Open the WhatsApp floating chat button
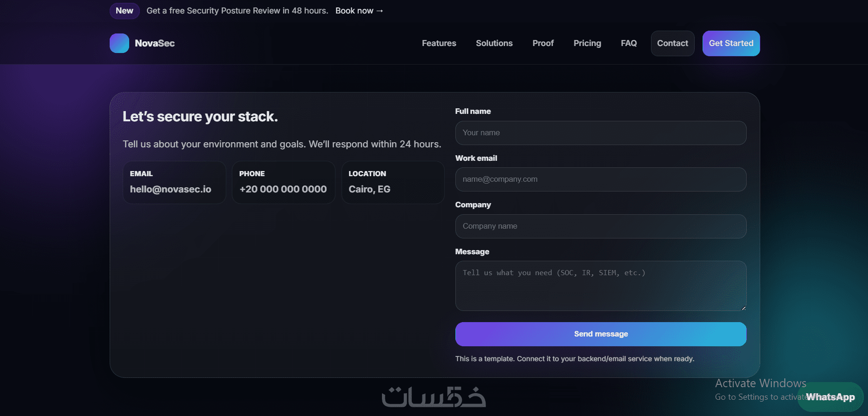This screenshot has width=868, height=416. 830,397
